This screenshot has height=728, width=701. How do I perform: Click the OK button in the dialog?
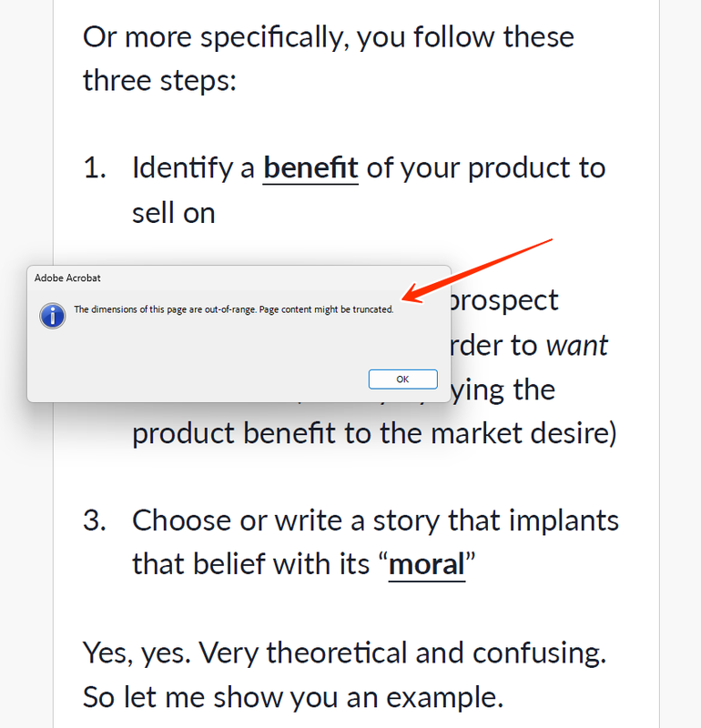point(402,379)
